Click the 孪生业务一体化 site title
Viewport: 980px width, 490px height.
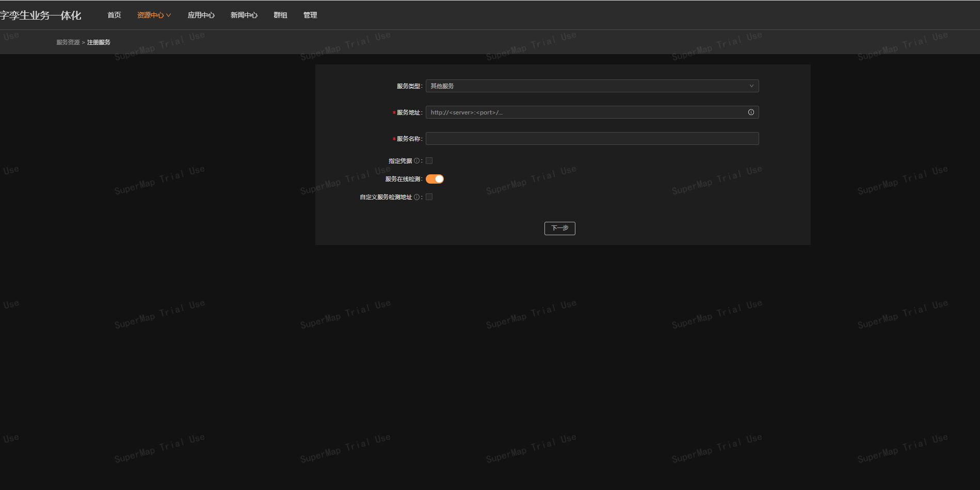[41, 15]
